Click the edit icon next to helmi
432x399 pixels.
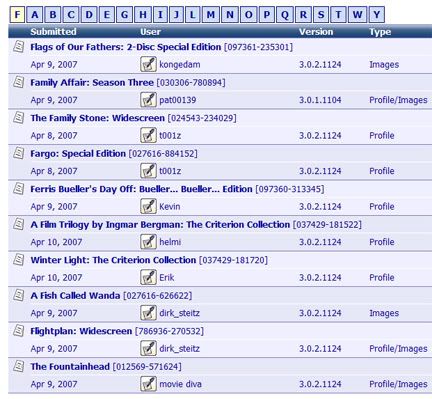[x=148, y=242]
